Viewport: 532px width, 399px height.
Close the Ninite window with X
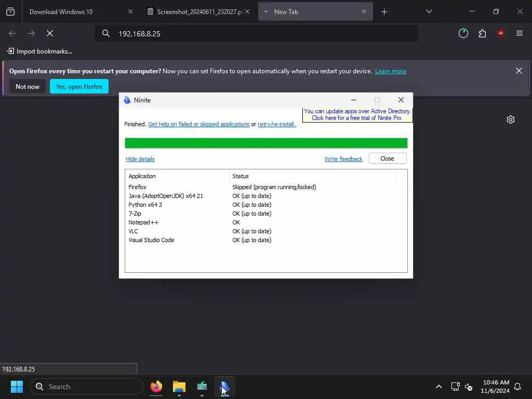click(401, 100)
